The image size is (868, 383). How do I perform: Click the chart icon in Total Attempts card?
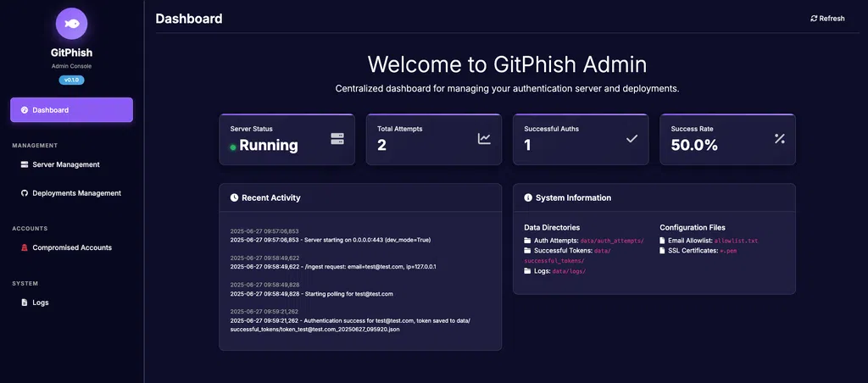[484, 138]
